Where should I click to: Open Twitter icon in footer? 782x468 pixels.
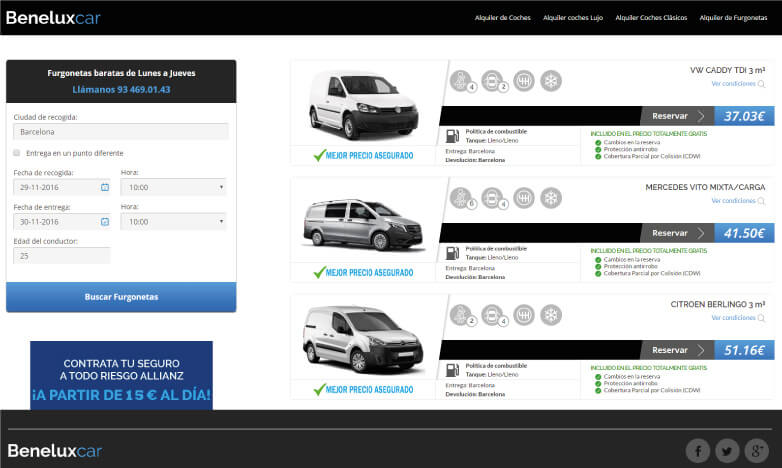pyautogui.click(x=727, y=451)
